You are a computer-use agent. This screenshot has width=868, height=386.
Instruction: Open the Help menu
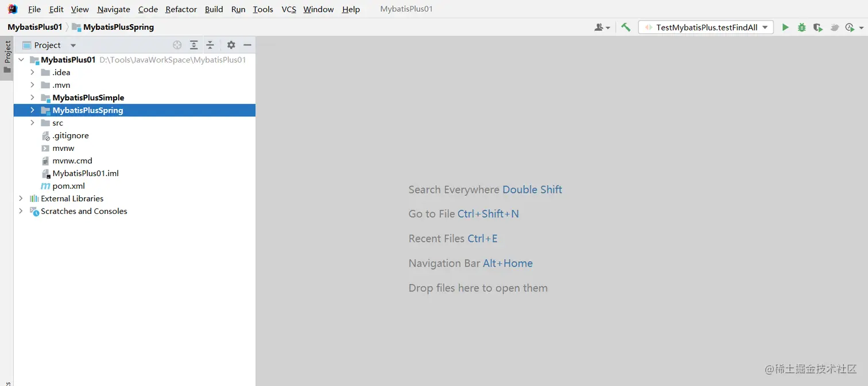click(351, 9)
